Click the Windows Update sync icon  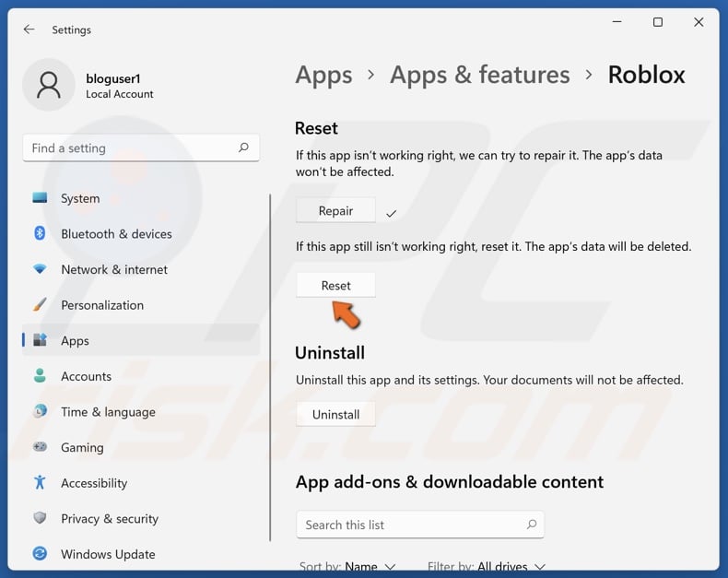coord(40,554)
